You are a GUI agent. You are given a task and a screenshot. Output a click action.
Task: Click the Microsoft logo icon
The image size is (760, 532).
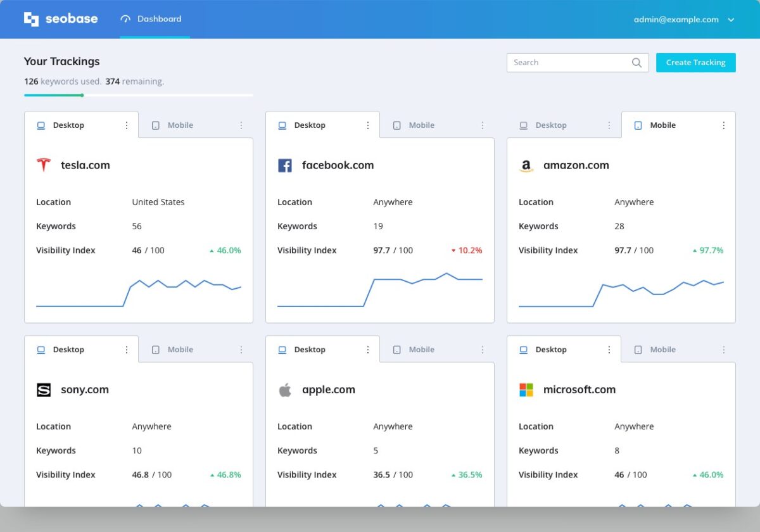[526, 390]
